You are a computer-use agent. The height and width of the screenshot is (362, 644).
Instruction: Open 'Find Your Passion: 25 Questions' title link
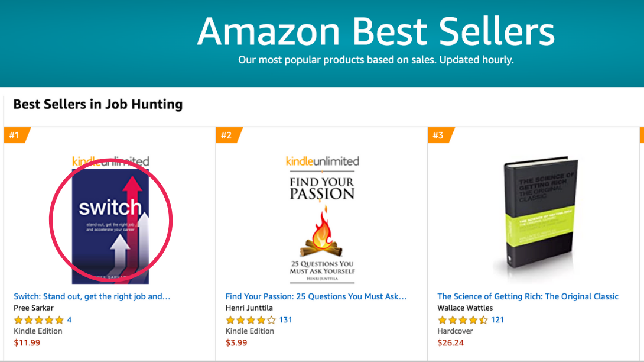[x=316, y=296]
